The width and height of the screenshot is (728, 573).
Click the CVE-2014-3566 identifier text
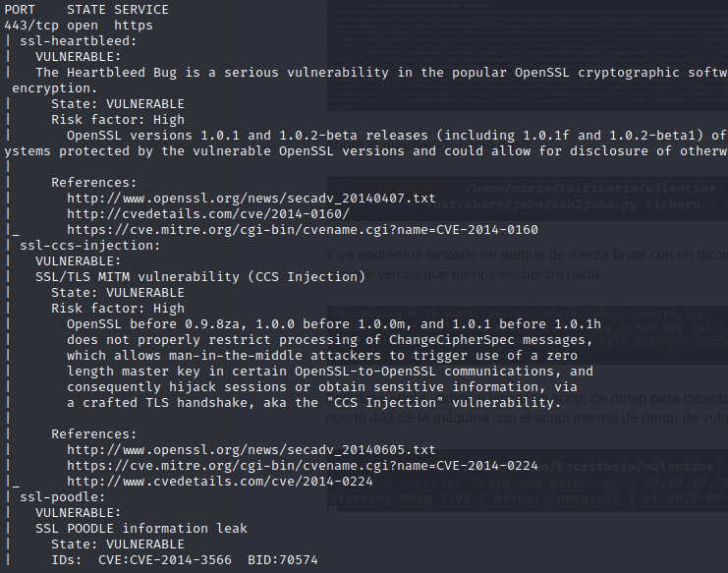[x=181, y=560]
